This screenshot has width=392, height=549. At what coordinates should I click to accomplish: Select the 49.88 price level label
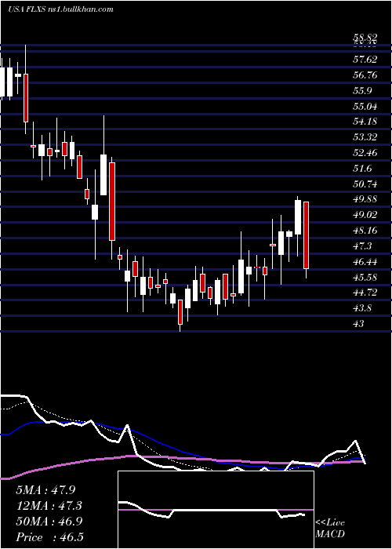point(365,199)
